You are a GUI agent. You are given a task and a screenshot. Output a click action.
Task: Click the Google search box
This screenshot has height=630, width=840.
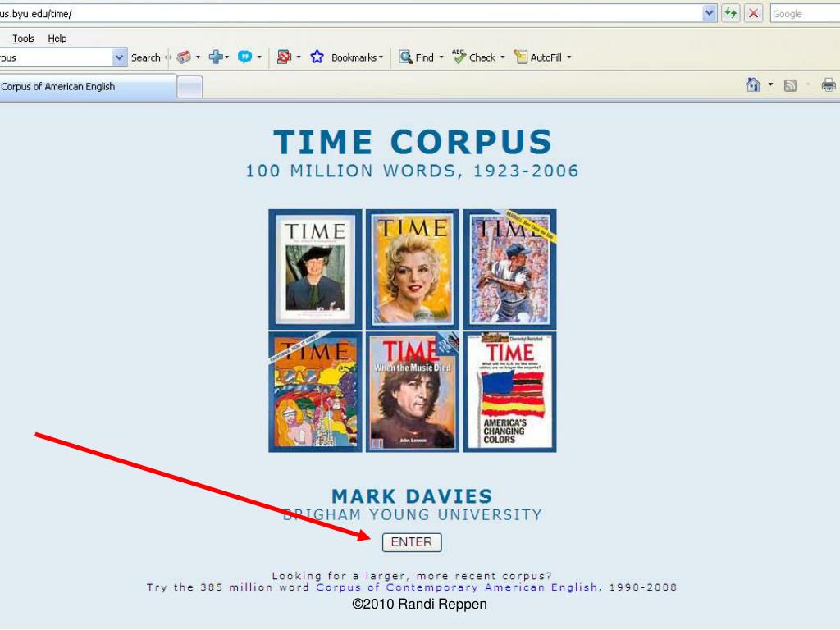pyautogui.click(x=806, y=14)
